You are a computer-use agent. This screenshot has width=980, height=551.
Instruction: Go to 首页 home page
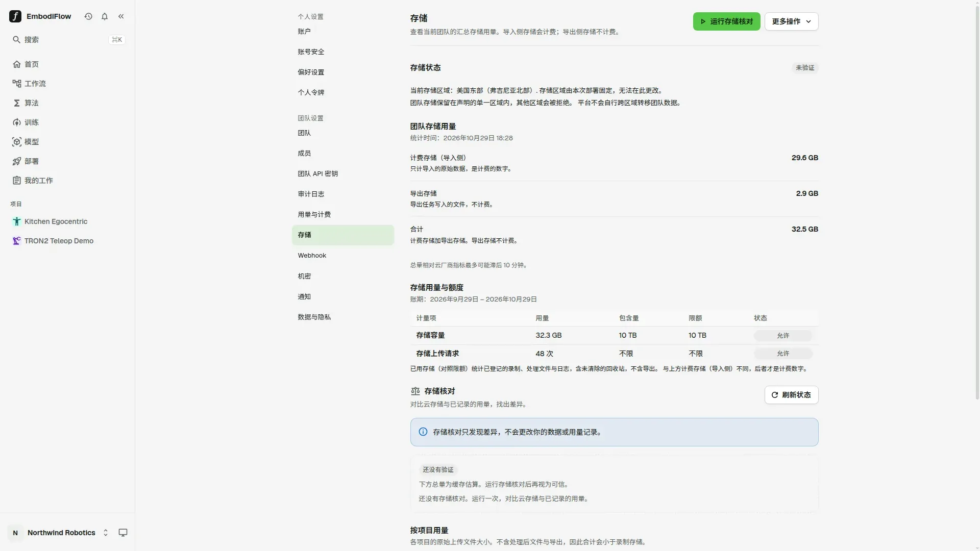[67, 64]
